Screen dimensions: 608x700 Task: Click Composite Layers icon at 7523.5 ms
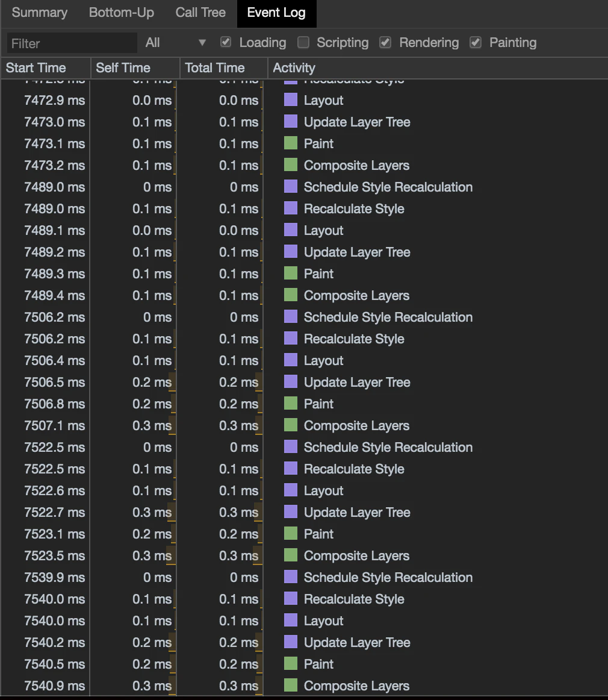291,555
